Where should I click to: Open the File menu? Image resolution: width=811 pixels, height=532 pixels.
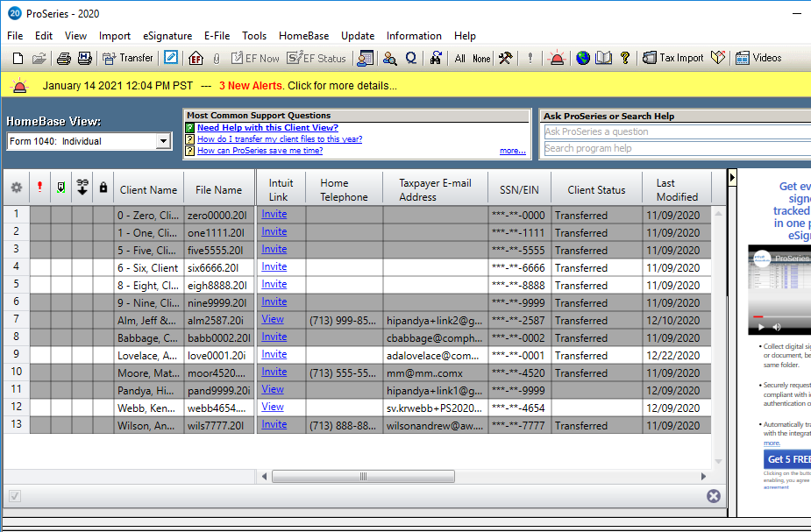coord(15,36)
